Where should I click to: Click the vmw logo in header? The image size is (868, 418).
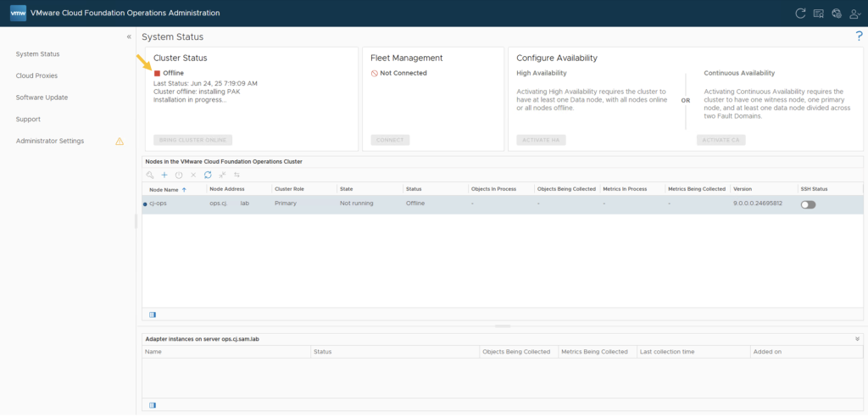tap(19, 13)
